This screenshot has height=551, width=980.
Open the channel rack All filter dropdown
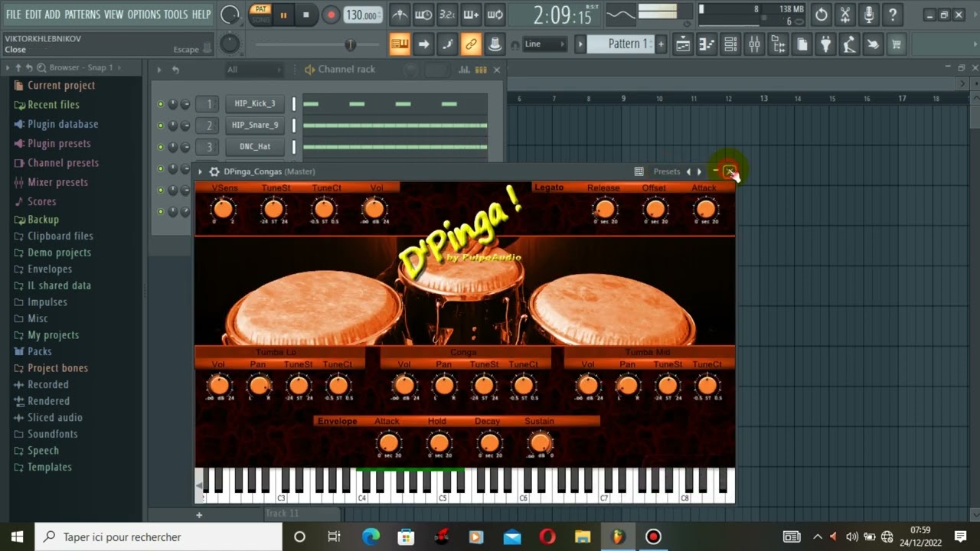tap(253, 70)
